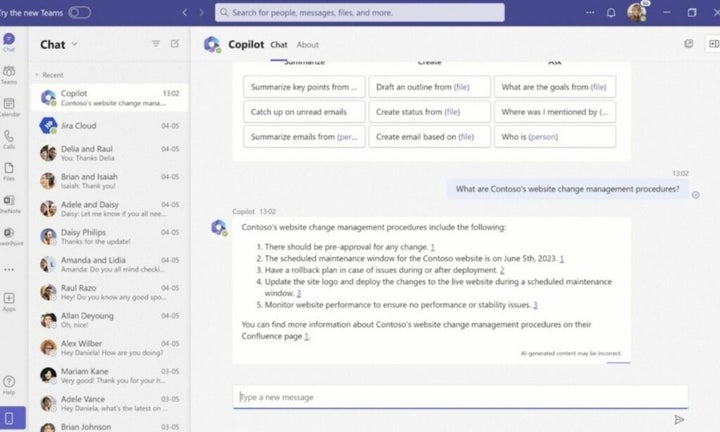This screenshot has height=432, width=720.
Task: Select the Copilot Chat tab
Action: coord(279,45)
